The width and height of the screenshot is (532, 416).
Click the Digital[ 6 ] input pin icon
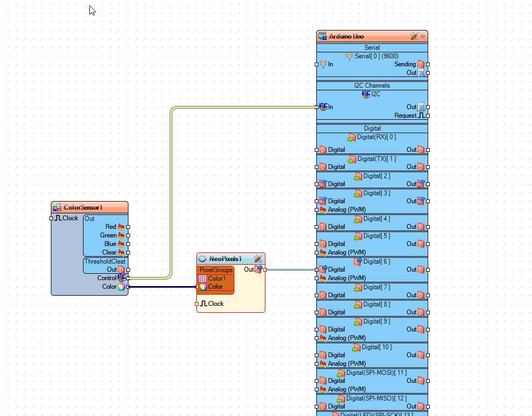[323, 269]
